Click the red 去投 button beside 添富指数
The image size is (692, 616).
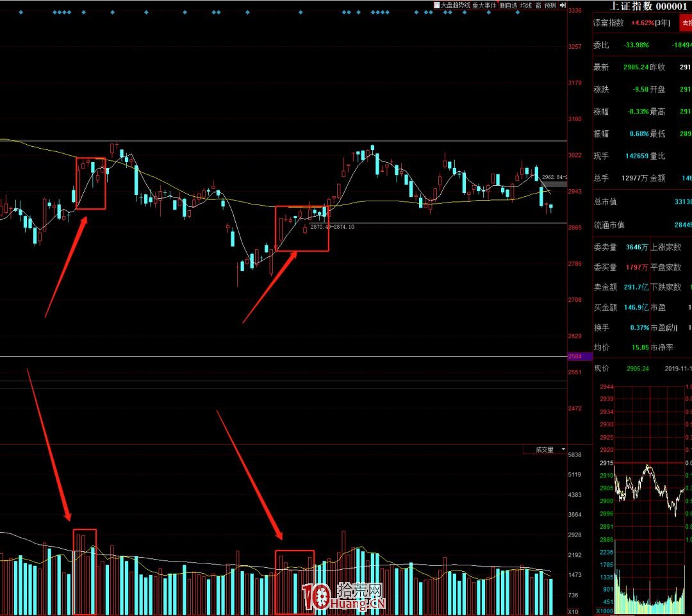(x=686, y=23)
